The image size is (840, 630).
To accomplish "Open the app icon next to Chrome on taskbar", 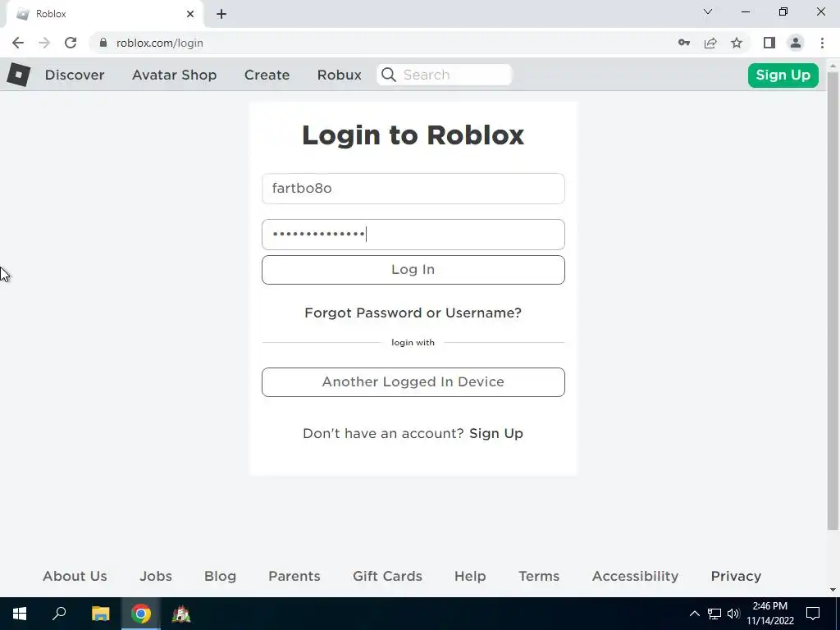I will coord(181,614).
